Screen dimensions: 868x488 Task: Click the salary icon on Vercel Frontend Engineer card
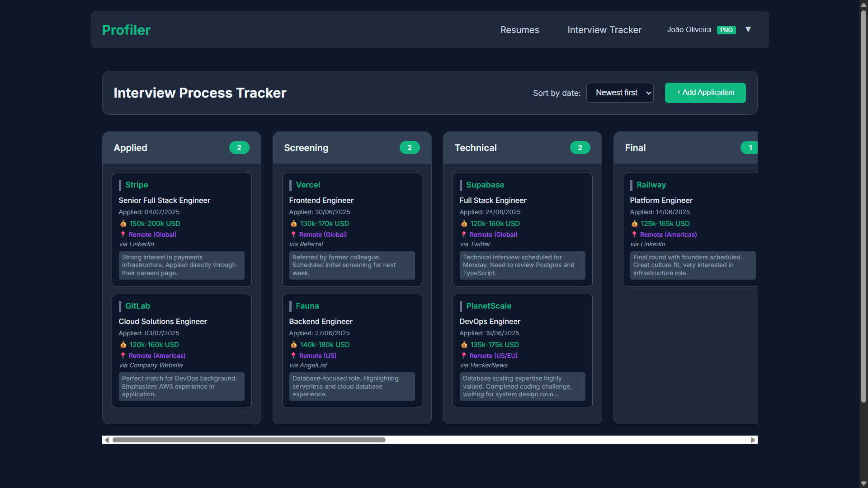pyautogui.click(x=293, y=224)
